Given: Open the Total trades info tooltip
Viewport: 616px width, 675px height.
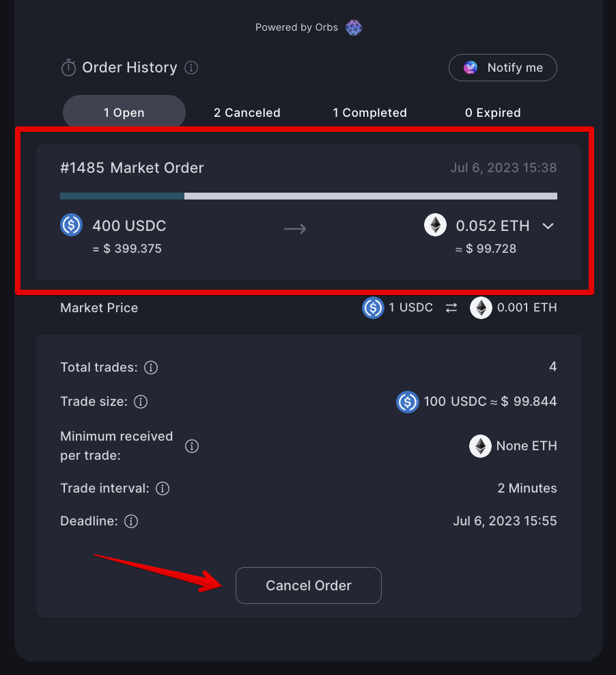Looking at the screenshot, I should coord(150,368).
